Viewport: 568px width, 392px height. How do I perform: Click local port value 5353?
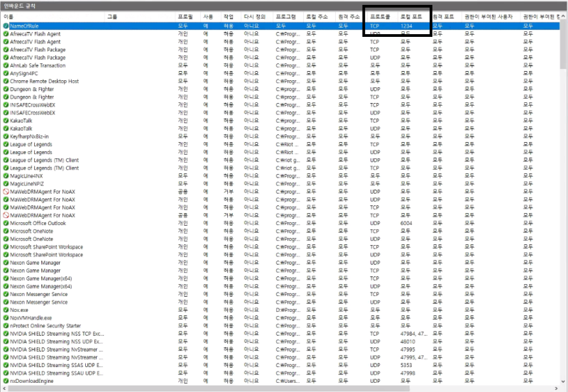(406, 365)
